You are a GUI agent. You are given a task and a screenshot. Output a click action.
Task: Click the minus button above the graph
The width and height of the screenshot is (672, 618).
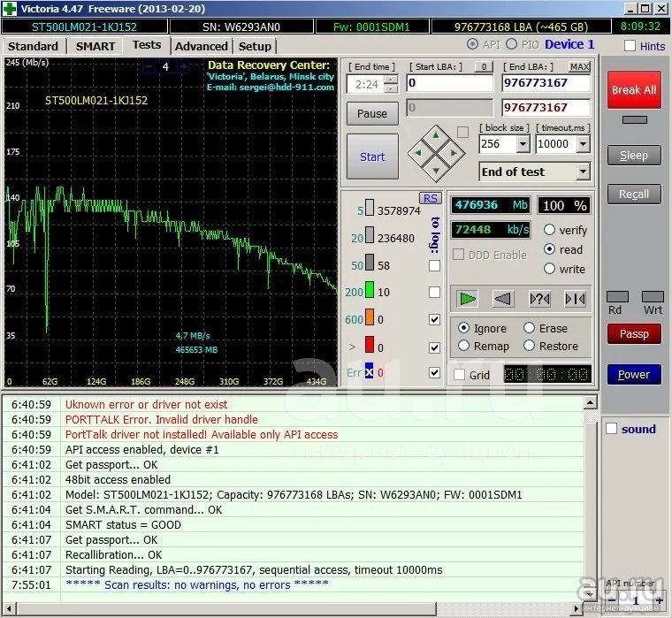click(x=149, y=66)
